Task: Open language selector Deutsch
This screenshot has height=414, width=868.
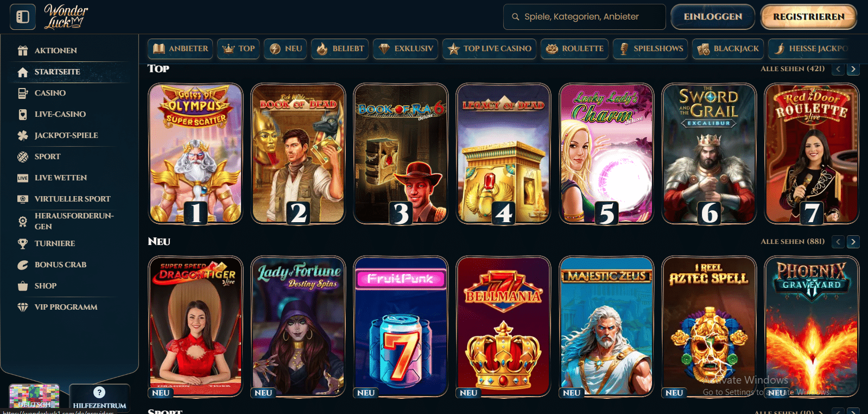Action: coord(34,397)
